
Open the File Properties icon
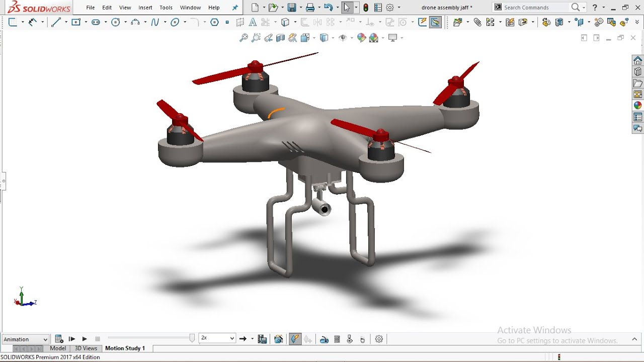378,8
